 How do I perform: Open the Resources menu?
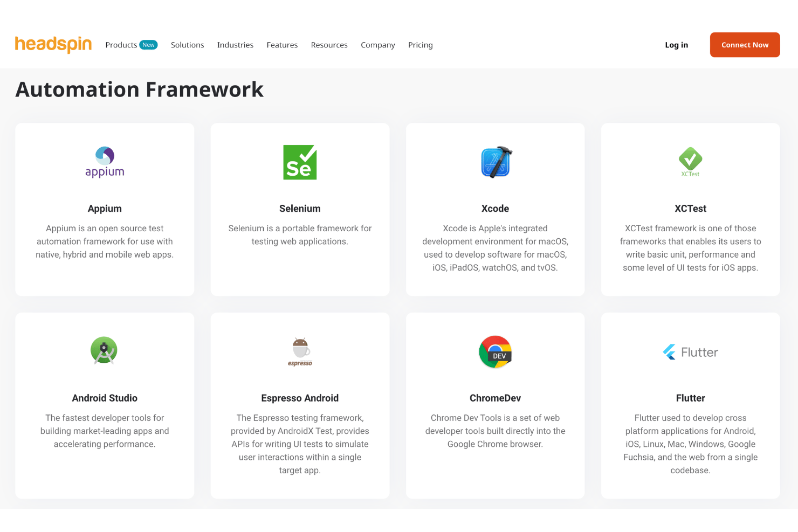[329, 45]
